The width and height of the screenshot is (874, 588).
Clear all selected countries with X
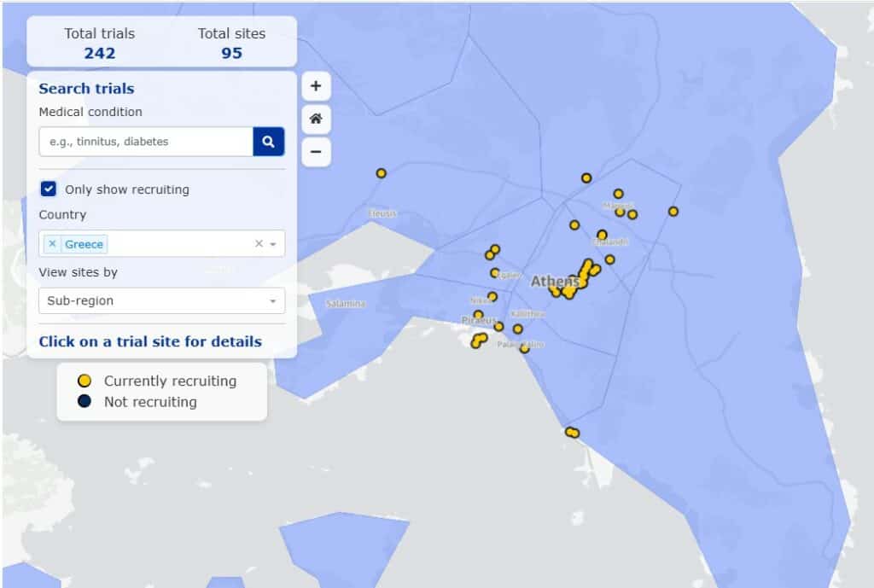259,244
